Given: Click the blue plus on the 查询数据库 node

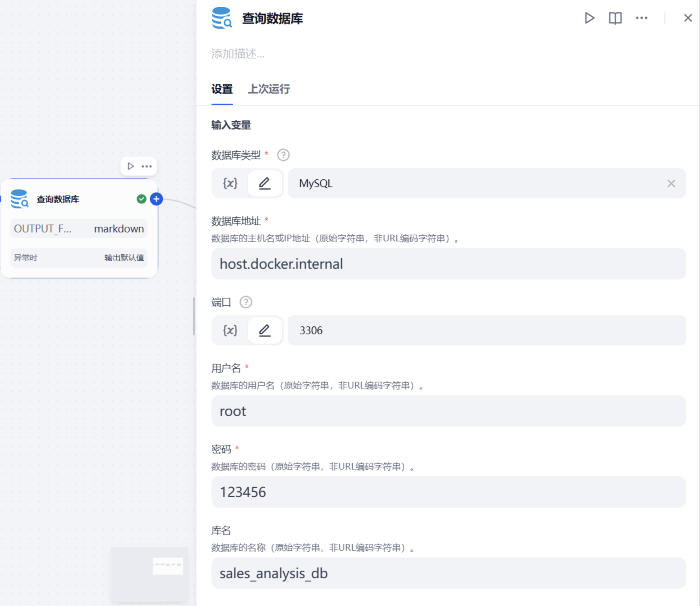Looking at the screenshot, I should click(x=156, y=199).
